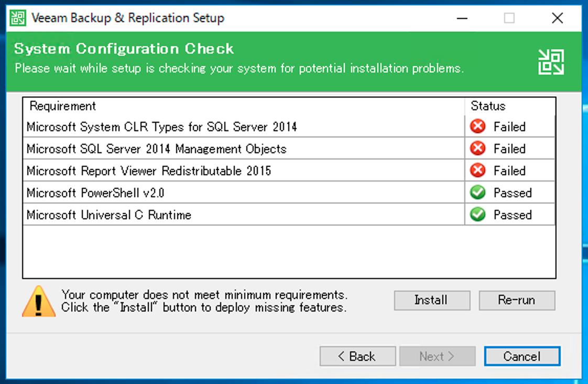The height and width of the screenshot is (384, 588).
Task: Click the Veeam logo in green header
Action: pyautogui.click(x=551, y=62)
